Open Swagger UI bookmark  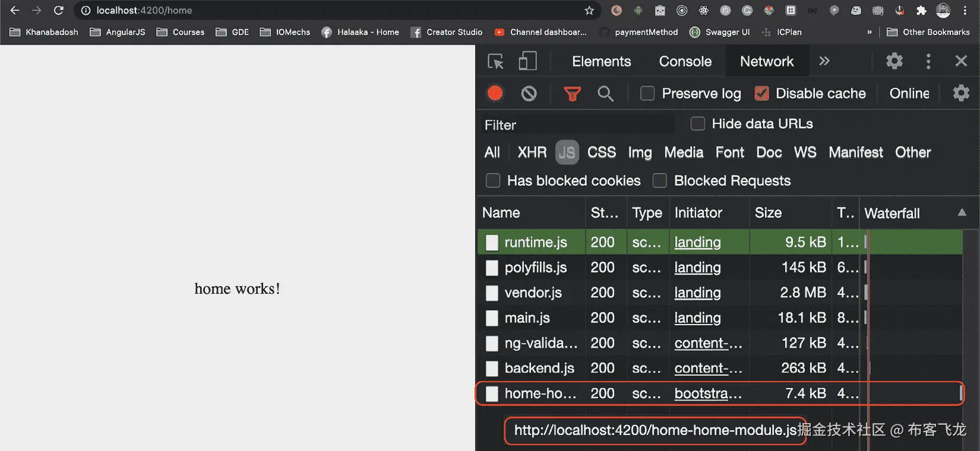[x=719, y=32]
